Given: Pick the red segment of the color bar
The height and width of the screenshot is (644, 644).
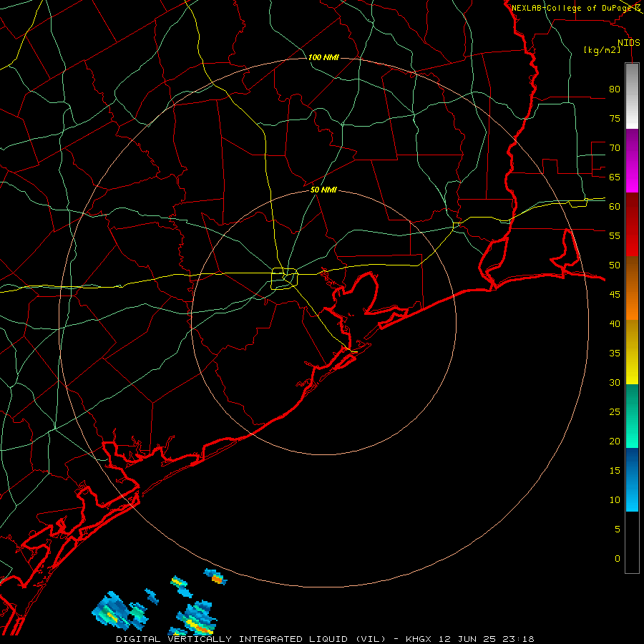Looking at the screenshot, I should tap(632, 225).
